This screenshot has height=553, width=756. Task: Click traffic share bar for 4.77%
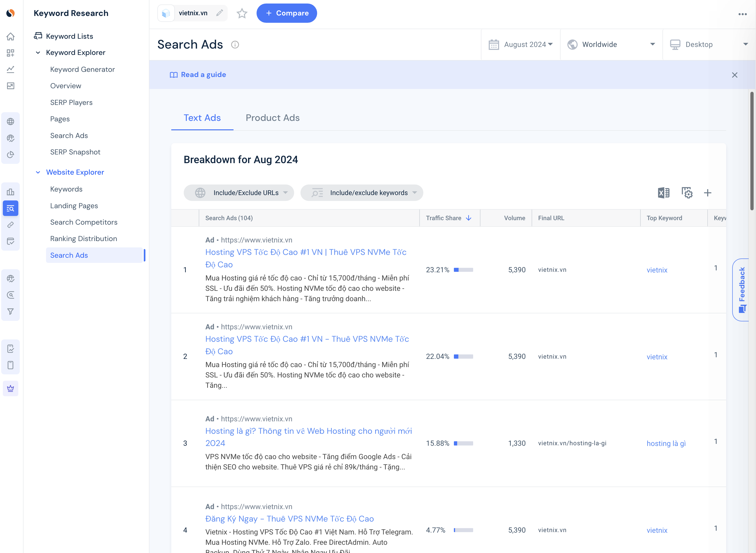pos(464,530)
